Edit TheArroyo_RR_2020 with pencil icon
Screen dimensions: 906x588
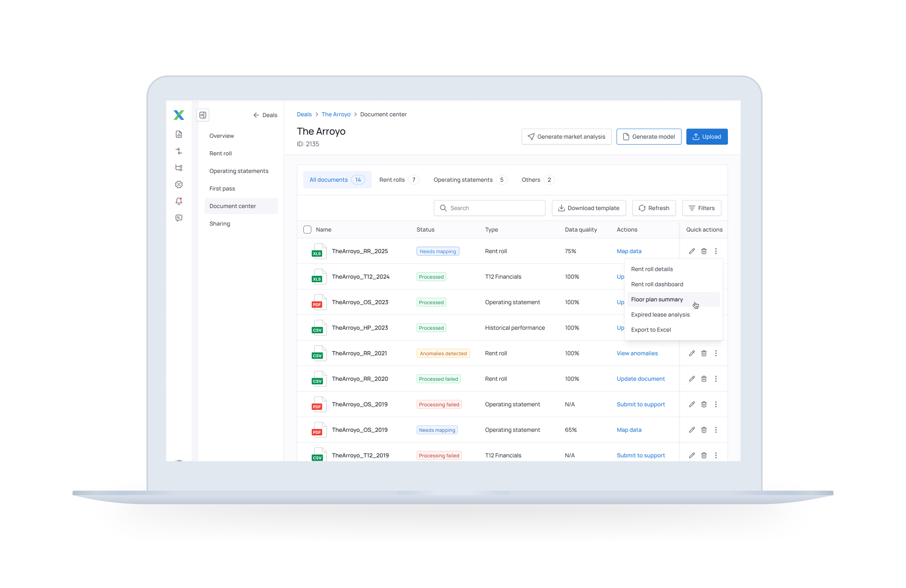[x=692, y=379]
